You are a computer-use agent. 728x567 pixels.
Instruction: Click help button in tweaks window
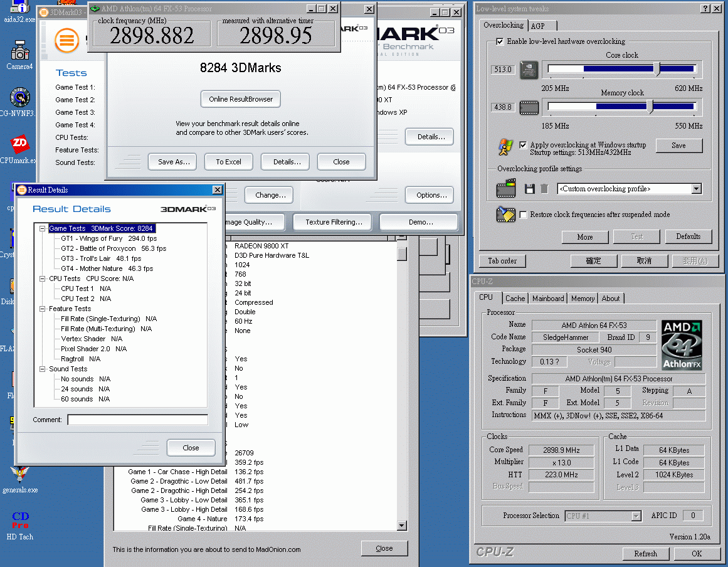pyautogui.click(x=705, y=8)
